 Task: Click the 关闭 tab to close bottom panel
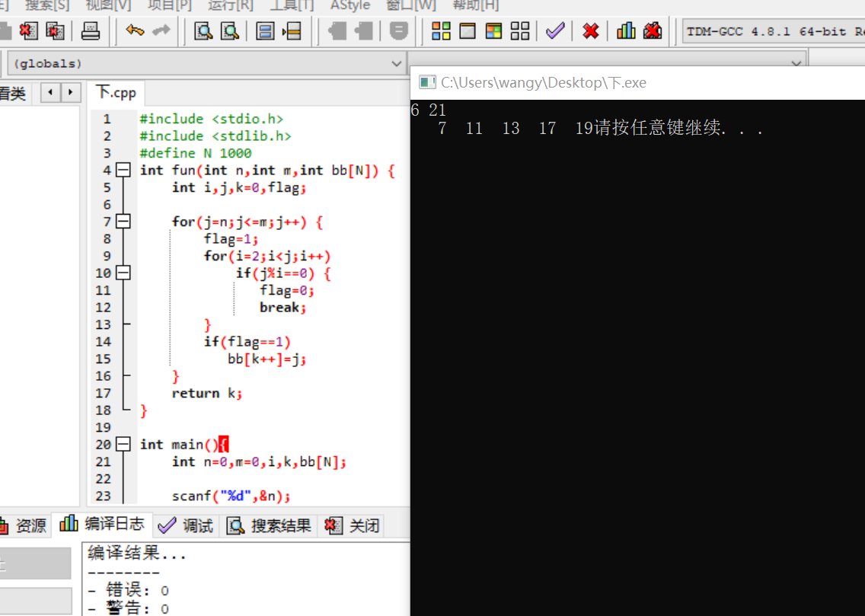click(x=353, y=525)
